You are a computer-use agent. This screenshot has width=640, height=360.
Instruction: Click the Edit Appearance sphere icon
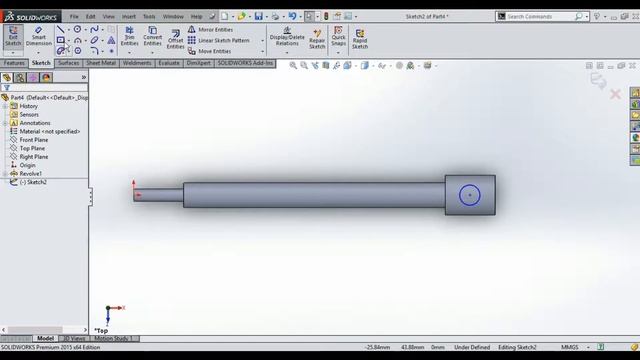click(x=399, y=65)
